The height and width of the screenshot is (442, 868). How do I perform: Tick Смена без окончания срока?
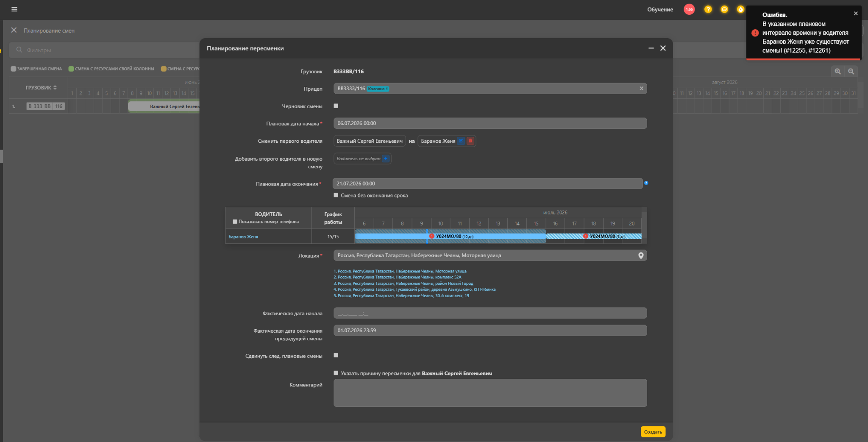[336, 195]
